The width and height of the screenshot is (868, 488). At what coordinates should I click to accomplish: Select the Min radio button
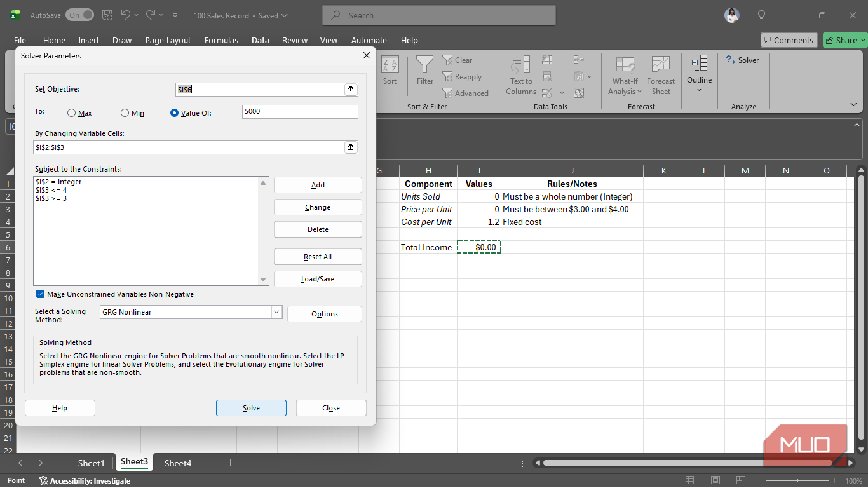pos(125,113)
